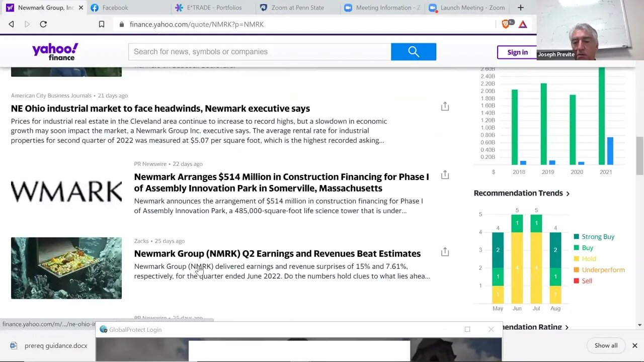
Task: Click the scrollbar down arrow
Action: [639, 325]
